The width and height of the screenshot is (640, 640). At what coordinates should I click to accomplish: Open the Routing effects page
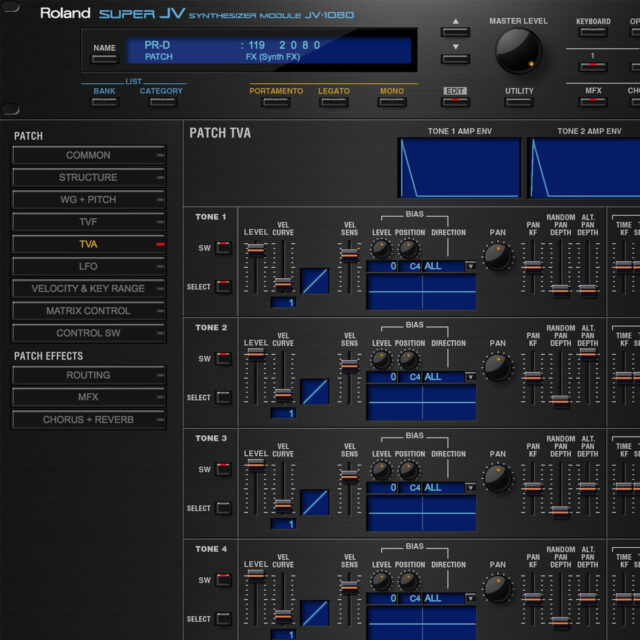[89, 375]
